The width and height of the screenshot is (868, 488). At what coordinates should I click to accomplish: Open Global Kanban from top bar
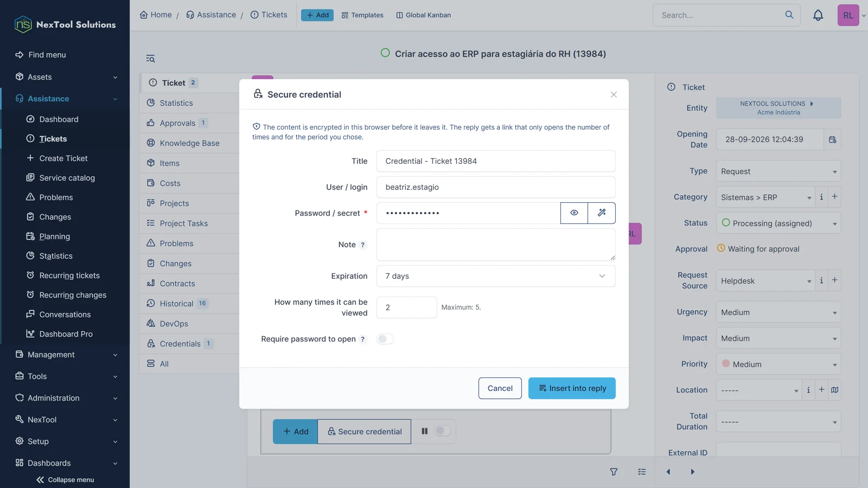tap(424, 15)
